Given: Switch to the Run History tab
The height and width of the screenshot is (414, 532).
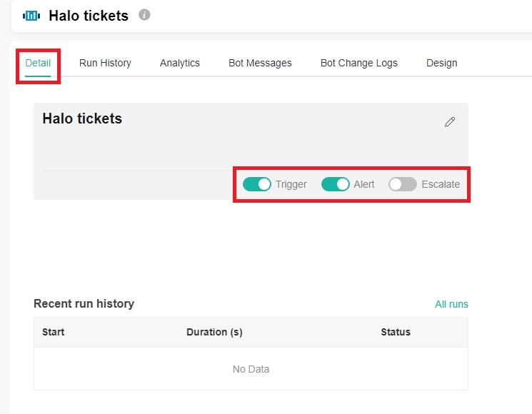Looking at the screenshot, I should coord(105,63).
